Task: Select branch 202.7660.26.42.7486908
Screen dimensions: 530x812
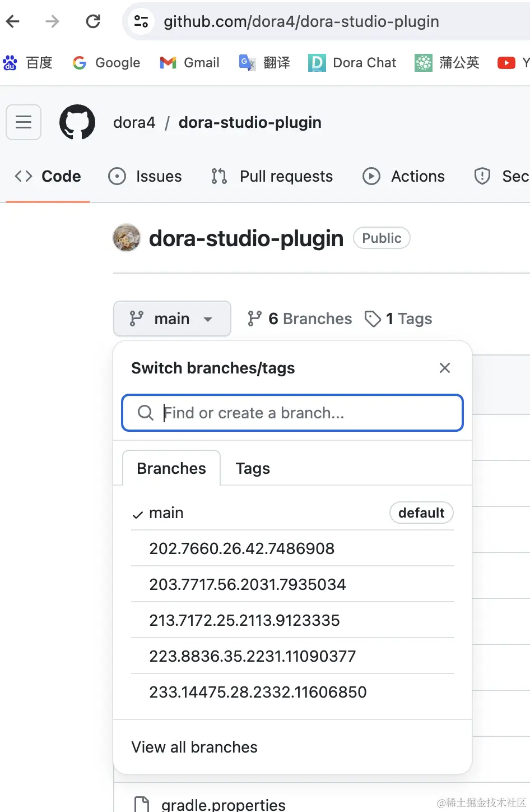Action: click(241, 548)
